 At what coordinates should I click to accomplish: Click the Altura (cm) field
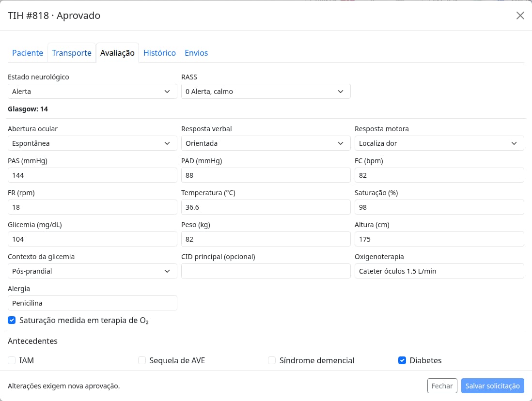pos(439,239)
